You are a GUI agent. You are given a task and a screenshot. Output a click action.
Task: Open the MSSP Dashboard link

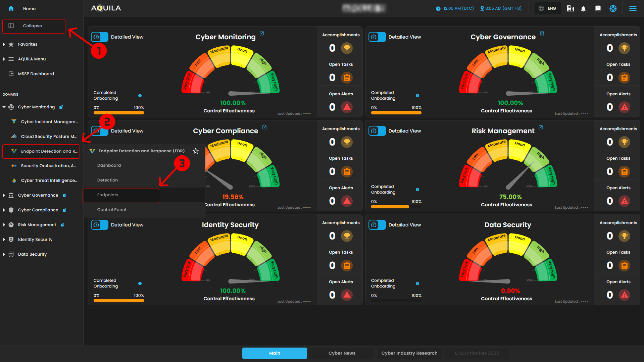(x=36, y=74)
